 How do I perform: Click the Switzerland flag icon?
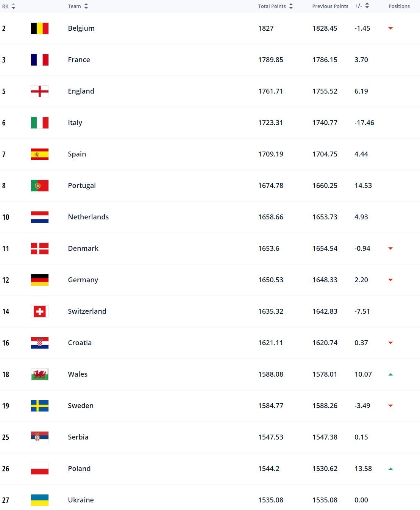click(40, 311)
